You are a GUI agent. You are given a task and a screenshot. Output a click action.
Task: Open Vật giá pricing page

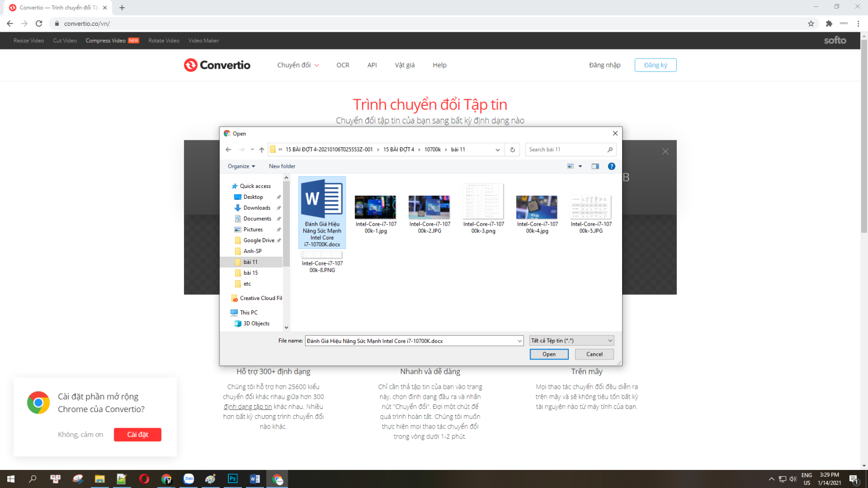point(405,65)
